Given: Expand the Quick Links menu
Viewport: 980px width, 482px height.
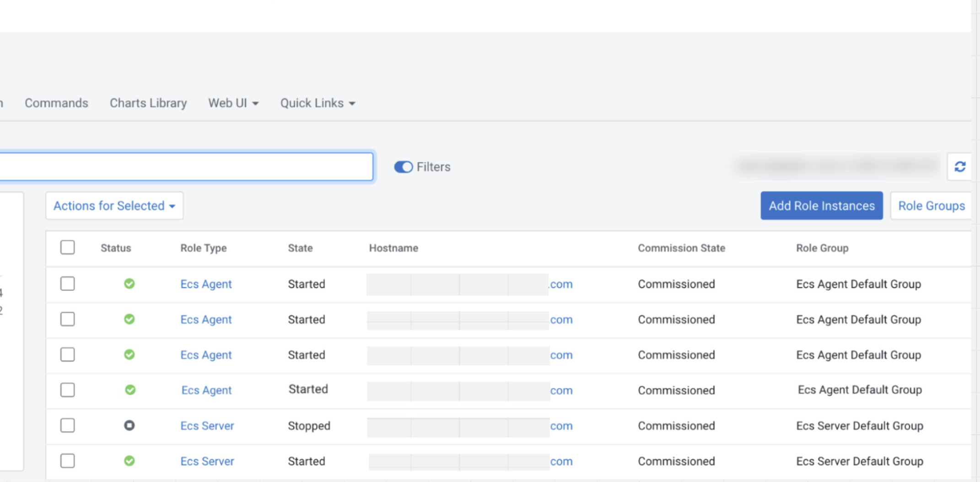Looking at the screenshot, I should pos(318,103).
